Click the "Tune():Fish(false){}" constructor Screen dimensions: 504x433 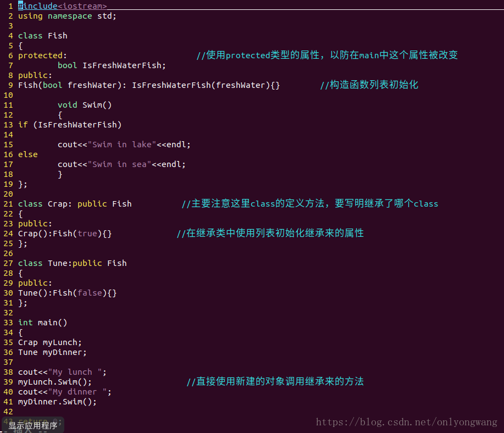coord(68,293)
